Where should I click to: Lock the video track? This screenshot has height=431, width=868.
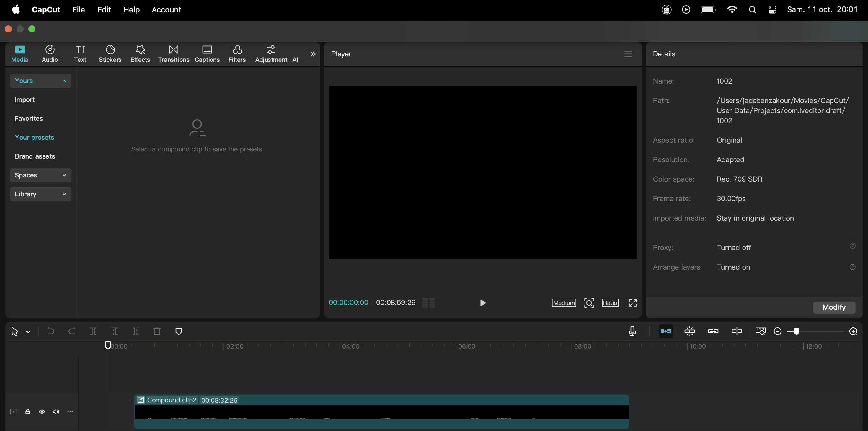[28, 412]
